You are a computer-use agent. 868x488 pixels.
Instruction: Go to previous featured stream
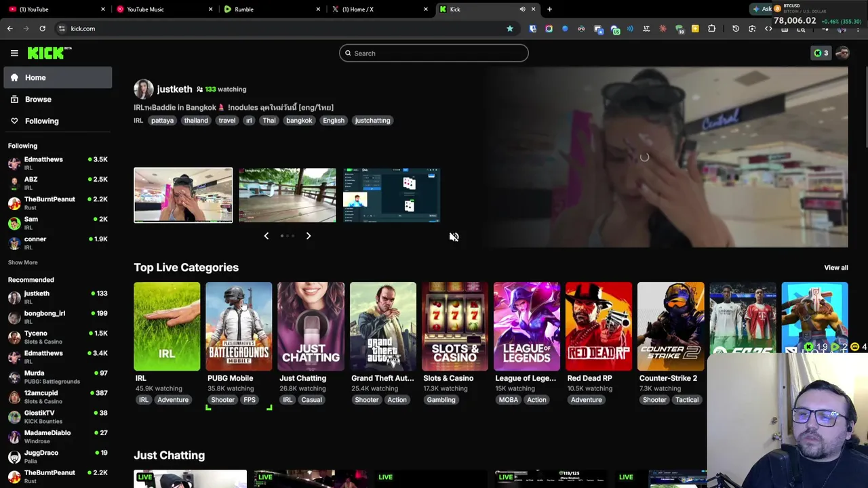266,236
